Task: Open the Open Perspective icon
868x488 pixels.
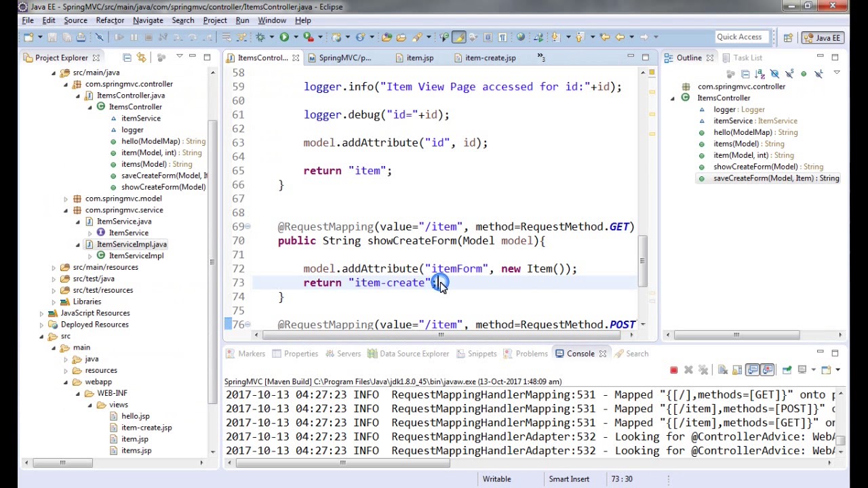Action: tap(788, 38)
